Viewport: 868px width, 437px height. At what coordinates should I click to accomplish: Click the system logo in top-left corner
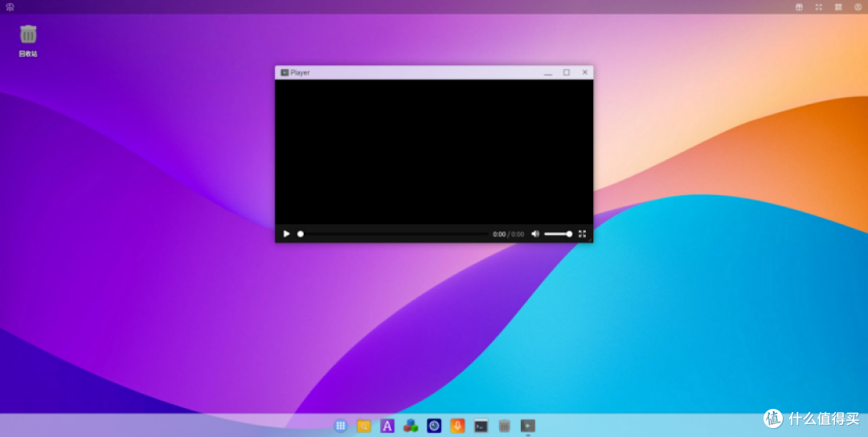(10, 7)
